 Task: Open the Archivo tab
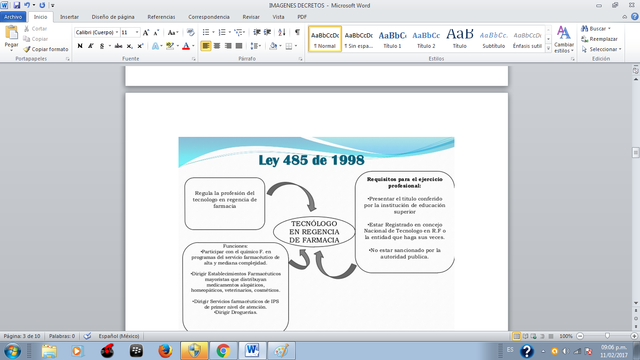(13, 17)
